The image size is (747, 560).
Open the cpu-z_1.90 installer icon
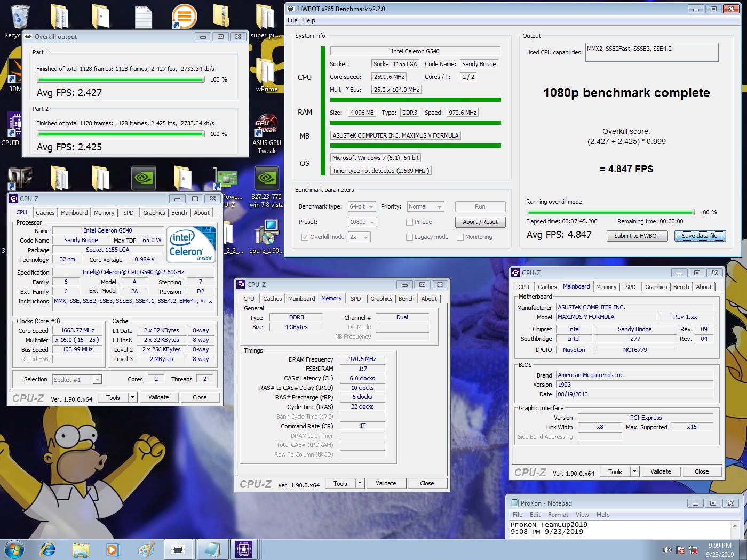point(266,236)
